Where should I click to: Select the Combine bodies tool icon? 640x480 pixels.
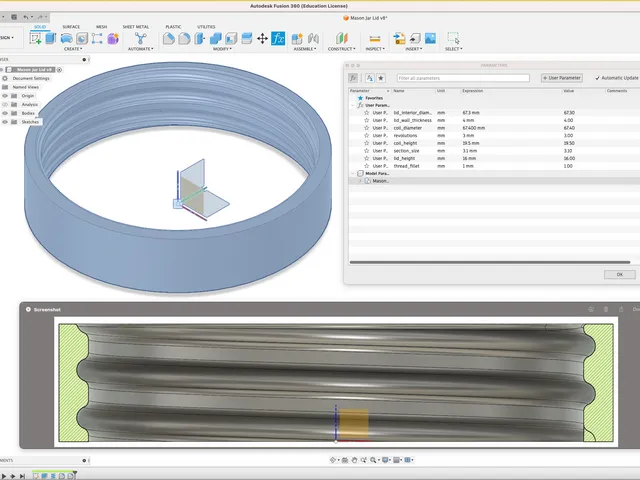point(216,38)
